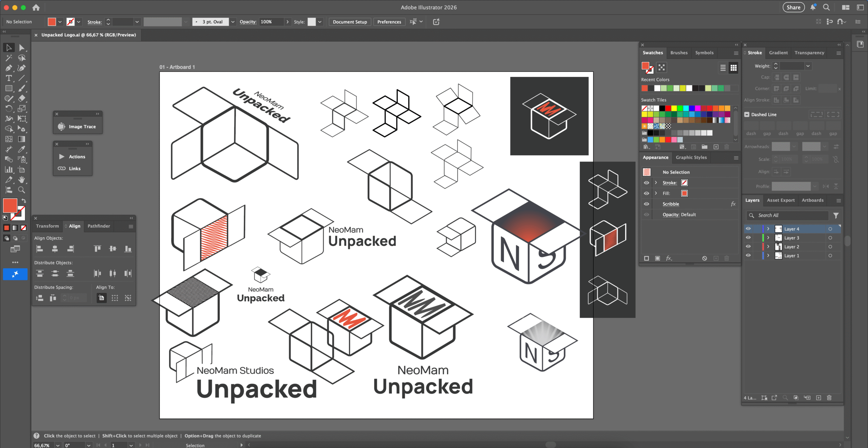Click the Share button
Image resolution: width=868 pixels, height=448 pixels.
click(793, 7)
